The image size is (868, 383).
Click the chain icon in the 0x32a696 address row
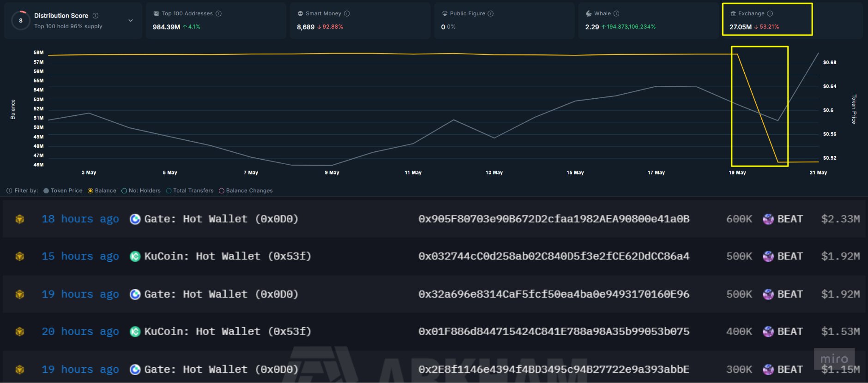[x=20, y=294]
